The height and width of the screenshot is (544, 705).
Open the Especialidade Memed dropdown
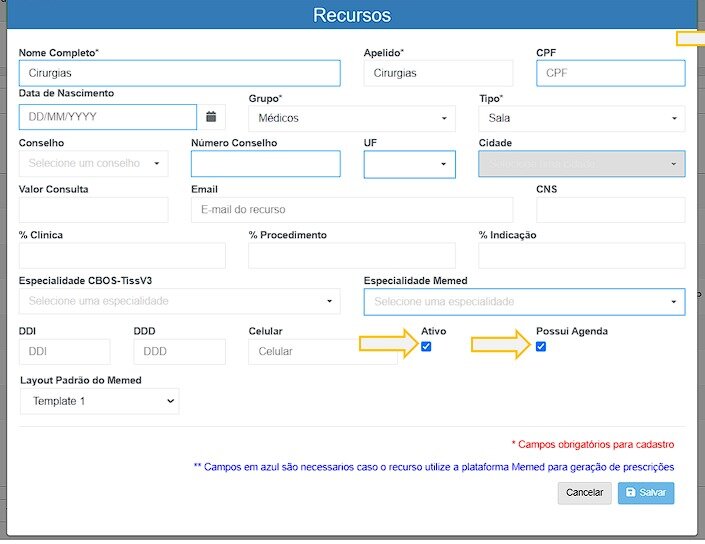click(x=524, y=301)
